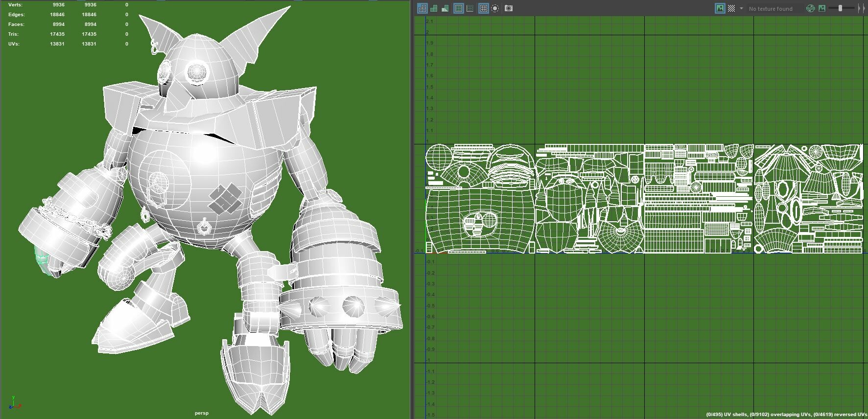
Task: Click the UV shells overlap status text
Action: click(x=787, y=415)
